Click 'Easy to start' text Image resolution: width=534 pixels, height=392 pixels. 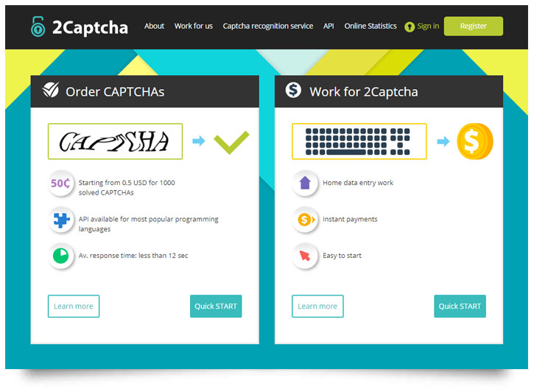pyautogui.click(x=342, y=256)
